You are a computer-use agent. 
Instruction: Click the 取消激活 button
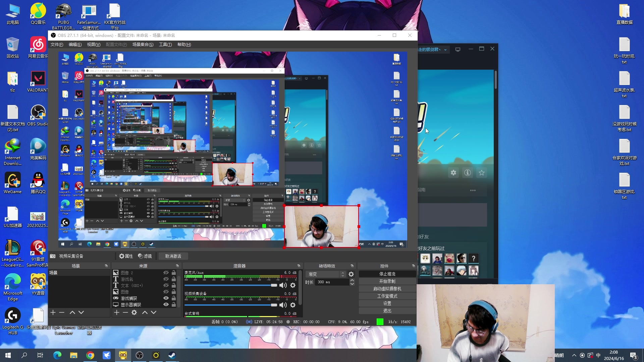pos(173,256)
